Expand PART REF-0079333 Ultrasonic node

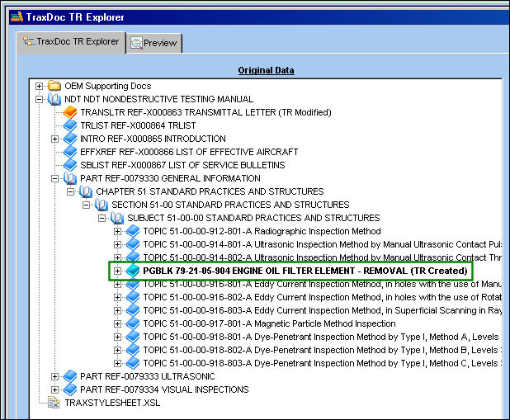pos(54,377)
